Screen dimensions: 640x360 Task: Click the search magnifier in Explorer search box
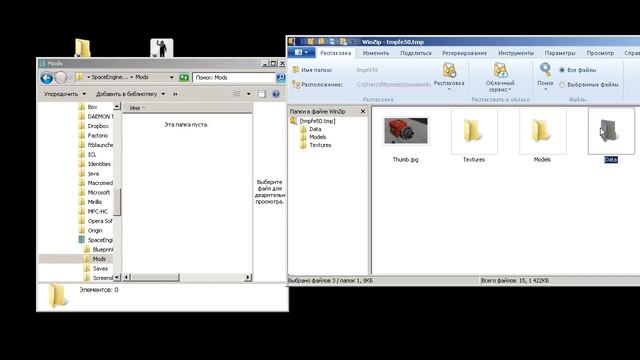click(281, 77)
